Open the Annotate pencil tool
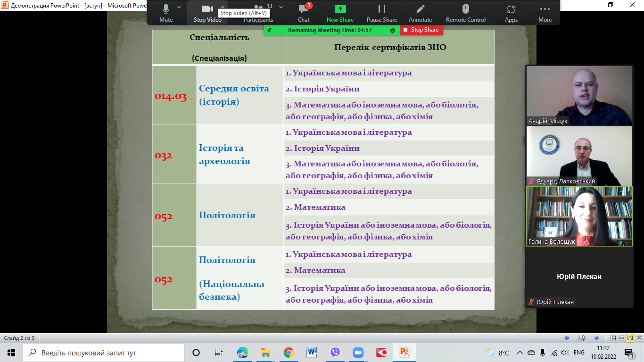 pyautogui.click(x=420, y=12)
